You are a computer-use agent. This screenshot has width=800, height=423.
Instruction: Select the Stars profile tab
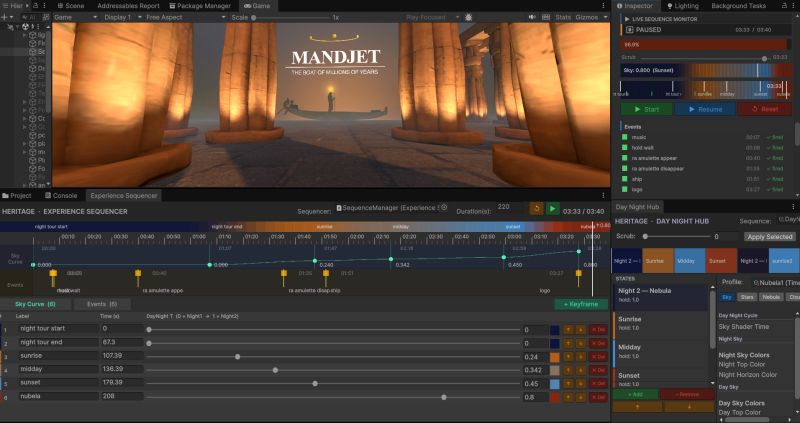click(x=746, y=297)
